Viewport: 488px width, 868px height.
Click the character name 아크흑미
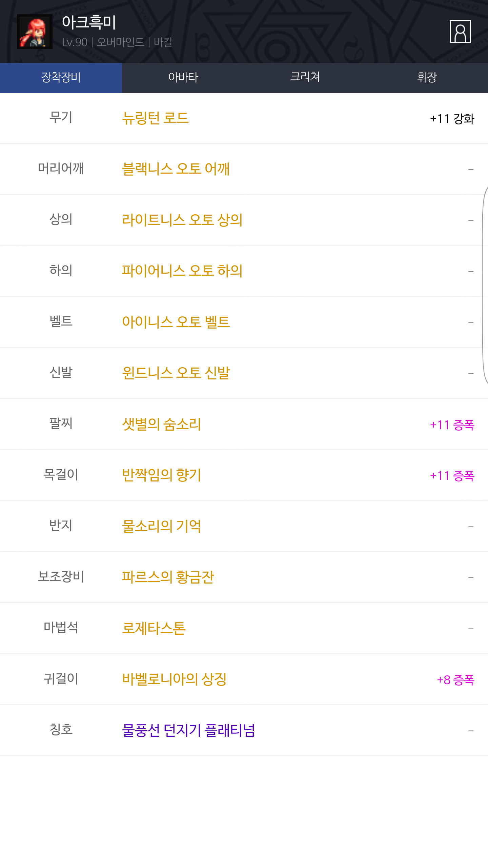[89, 22]
